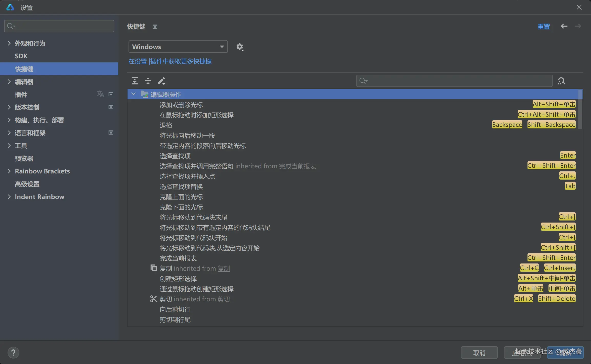The height and width of the screenshot is (364, 591).
Task: Click the translate icon beside 插件
Action: coord(101,94)
